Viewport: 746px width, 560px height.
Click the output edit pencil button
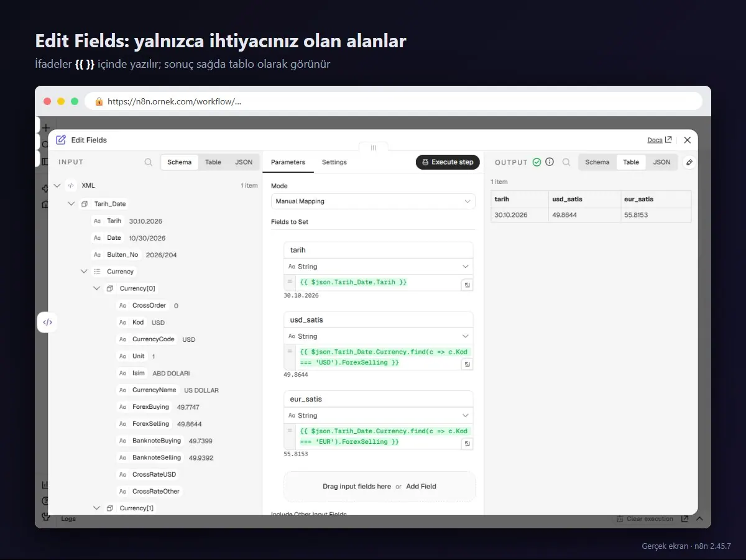coord(689,162)
